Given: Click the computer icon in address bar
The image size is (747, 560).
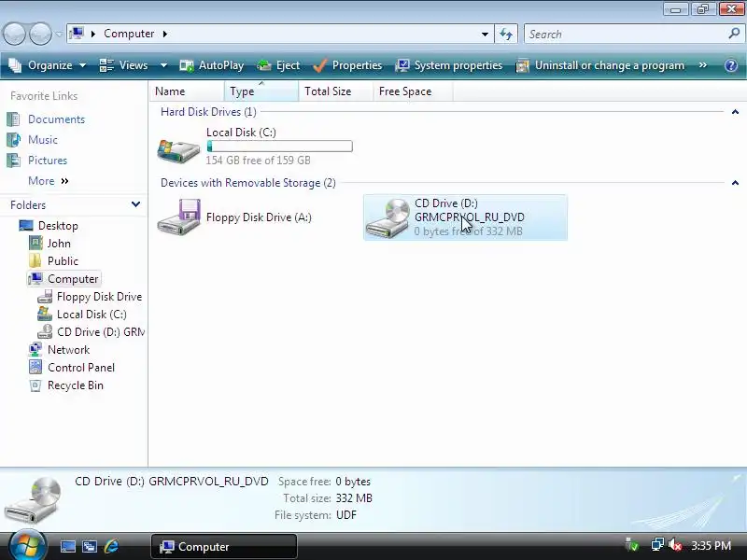Looking at the screenshot, I should click(77, 34).
